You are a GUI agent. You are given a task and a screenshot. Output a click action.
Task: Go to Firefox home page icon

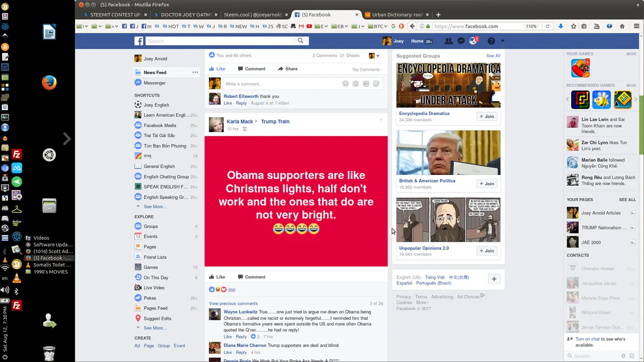pyautogui.click(x=622, y=26)
